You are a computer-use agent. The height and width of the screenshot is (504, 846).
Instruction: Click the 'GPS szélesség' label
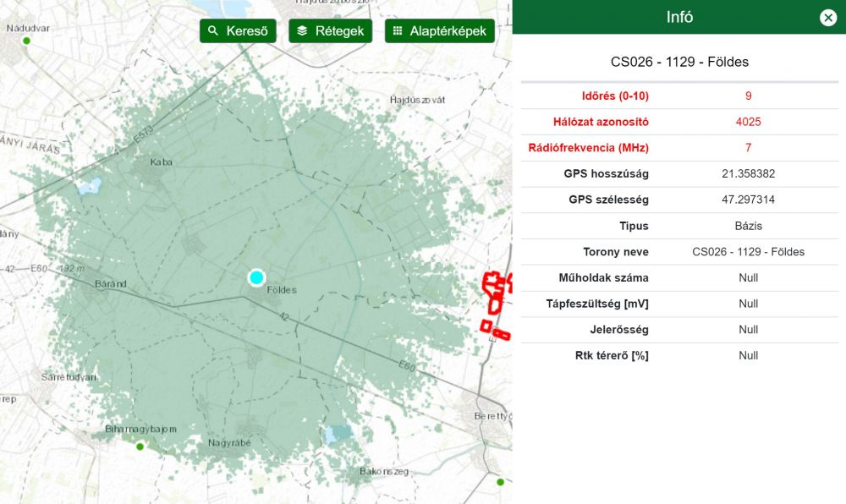(608, 200)
